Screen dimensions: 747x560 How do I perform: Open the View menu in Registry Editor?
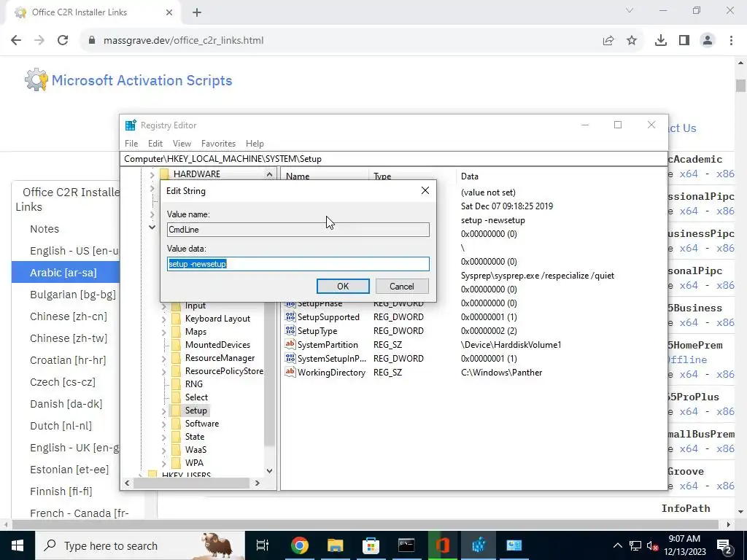click(x=182, y=144)
